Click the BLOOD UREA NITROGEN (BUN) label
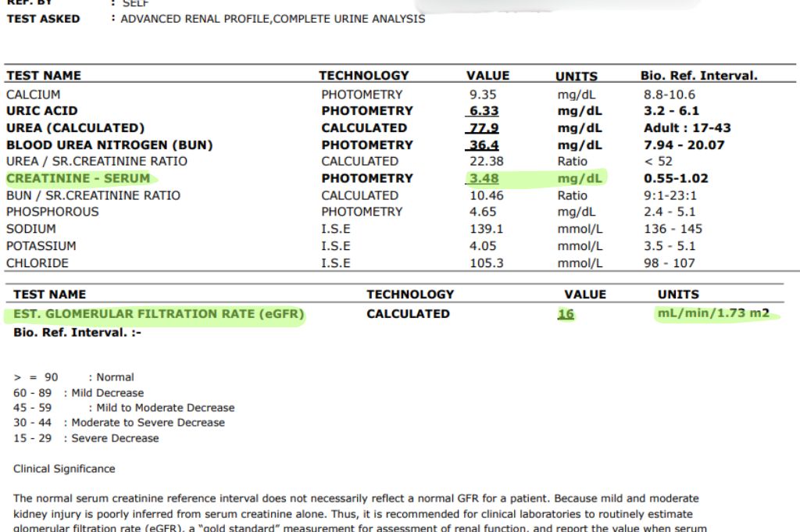The width and height of the screenshot is (800, 532). coord(109,145)
